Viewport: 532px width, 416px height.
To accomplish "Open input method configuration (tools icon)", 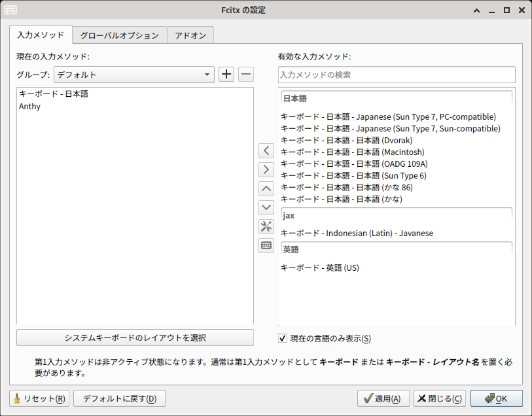I will click(x=266, y=226).
